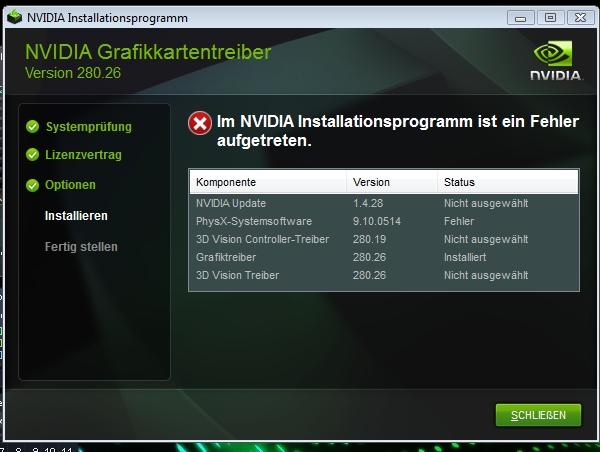Select the Lizenzvertrag step
This screenshot has width=600, height=452.
(83, 155)
